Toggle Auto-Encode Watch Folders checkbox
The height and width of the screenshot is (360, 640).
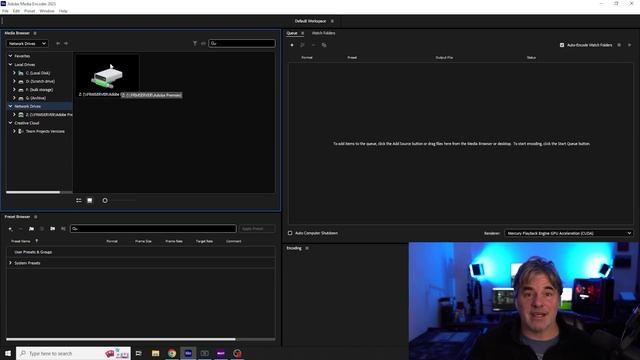[x=562, y=45]
